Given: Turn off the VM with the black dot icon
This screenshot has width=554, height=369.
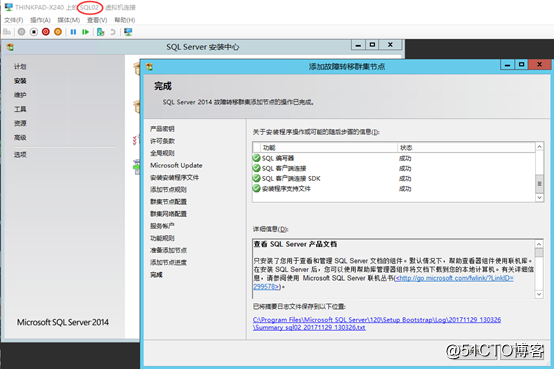Looking at the screenshot, I should click(34, 32).
